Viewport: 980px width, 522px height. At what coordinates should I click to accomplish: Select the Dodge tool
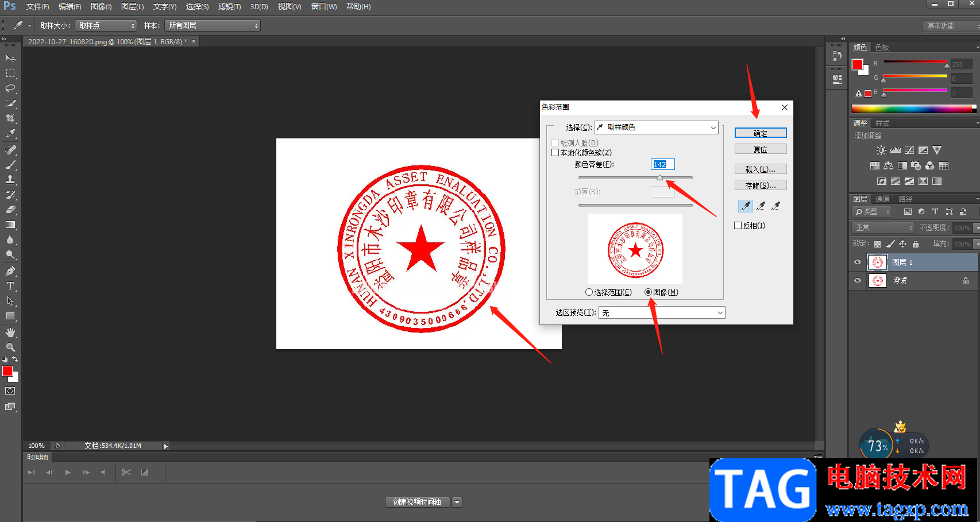[10, 254]
